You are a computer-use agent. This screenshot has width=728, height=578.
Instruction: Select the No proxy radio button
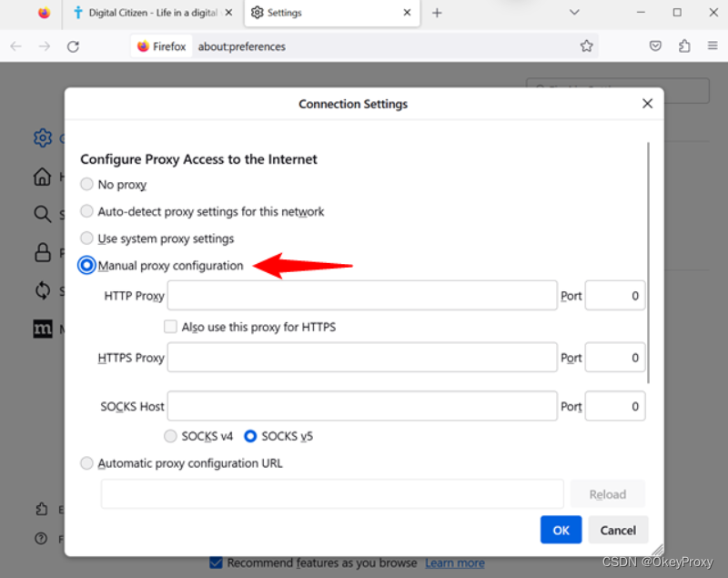pos(86,184)
